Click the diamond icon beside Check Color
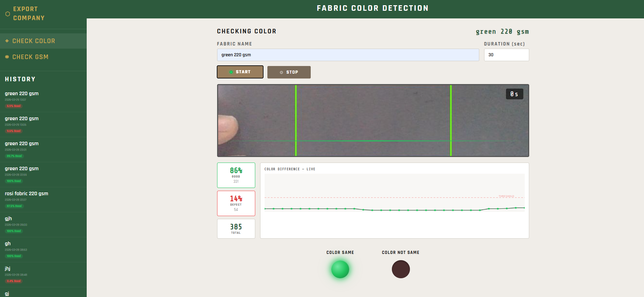 (7, 41)
